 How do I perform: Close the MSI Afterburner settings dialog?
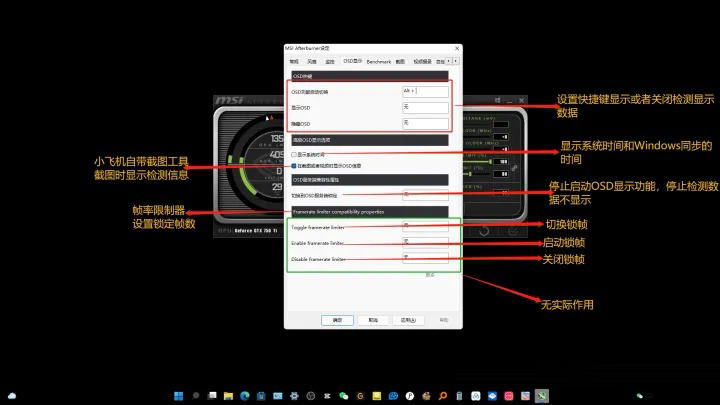pyautogui.click(x=457, y=48)
